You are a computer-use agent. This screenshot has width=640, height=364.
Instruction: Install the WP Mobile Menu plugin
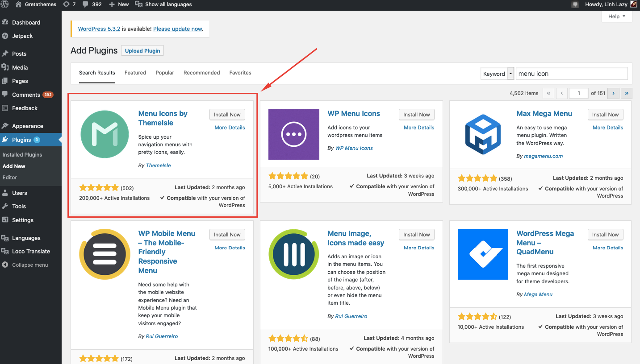(227, 235)
